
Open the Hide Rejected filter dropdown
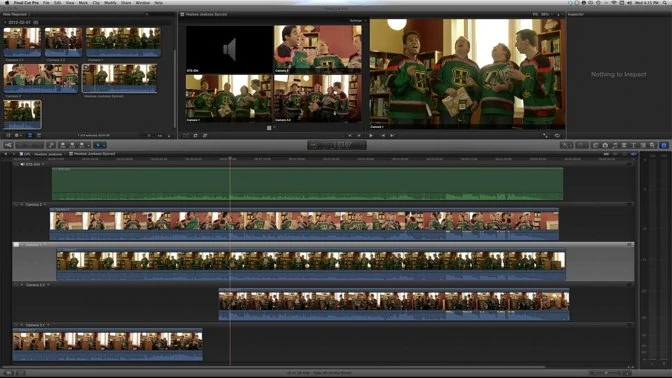click(x=16, y=14)
